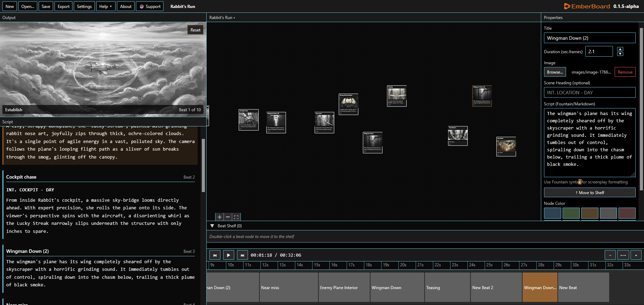Click Move to Shelf button
The height and width of the screenshot is (305, 644).
click(x=589, y=193)
